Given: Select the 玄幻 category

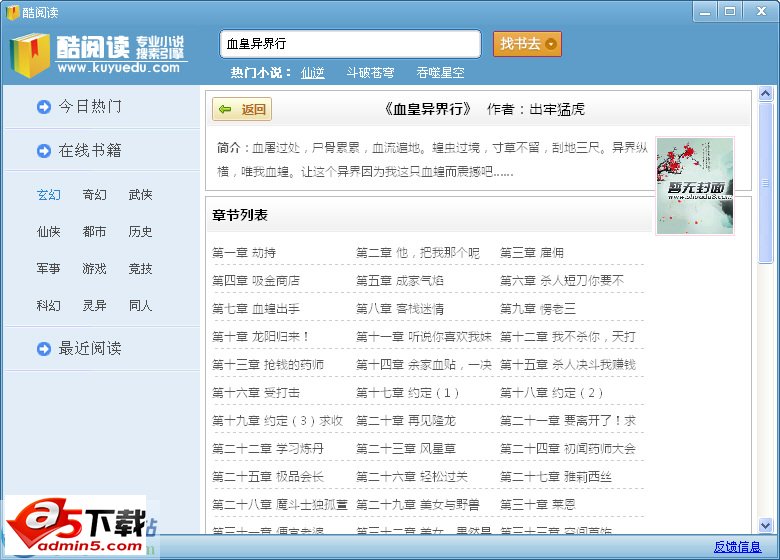Looking at the screenshot, I should (x=49, y=195).
